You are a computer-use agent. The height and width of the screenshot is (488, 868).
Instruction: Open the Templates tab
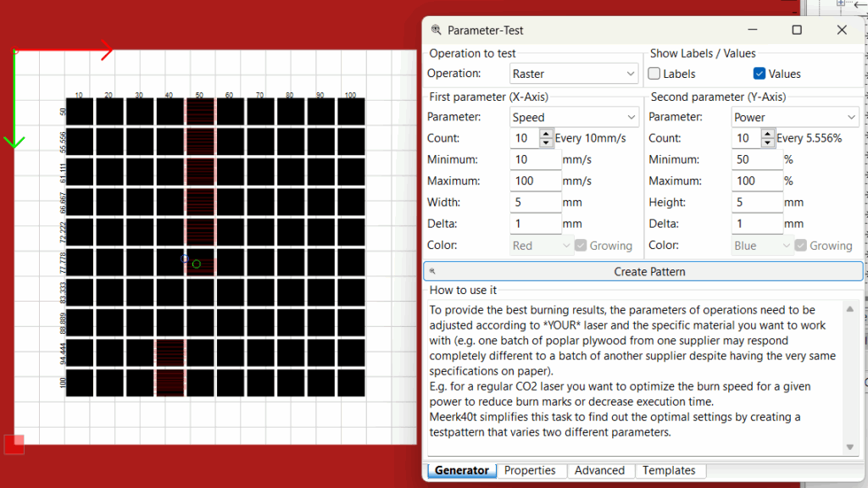pyautogui.click(x=669, y=470)
